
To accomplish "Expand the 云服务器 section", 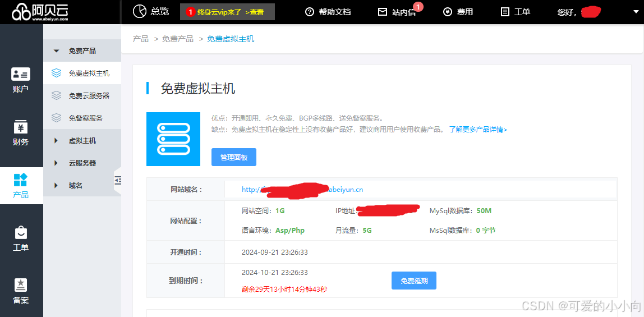I will (82, 163).
